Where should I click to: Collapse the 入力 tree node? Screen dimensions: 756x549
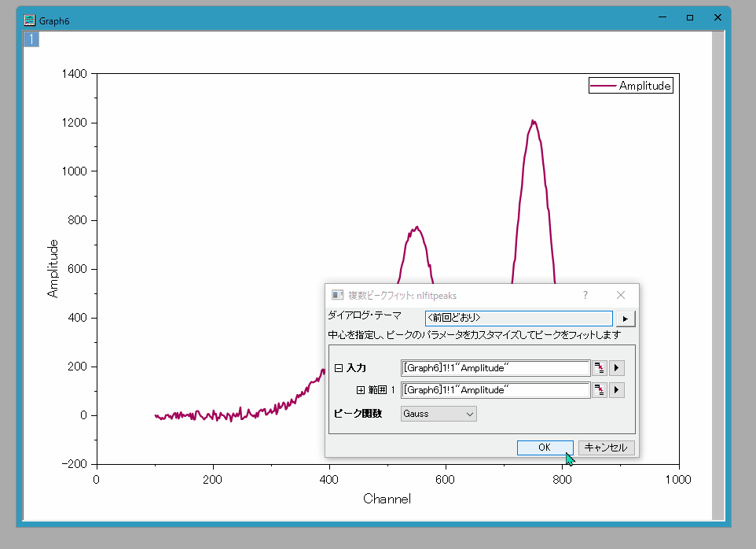[339, 368]
